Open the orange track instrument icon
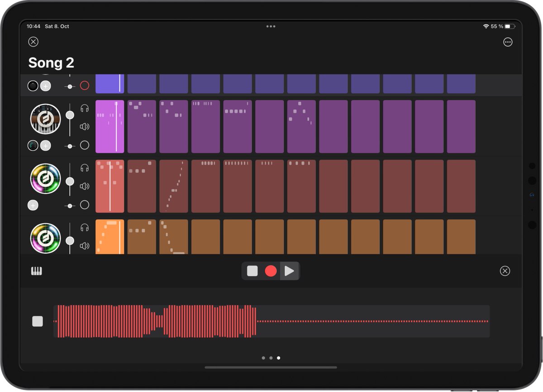This screenshot has width=543, height=392. (x=45, y=238)
